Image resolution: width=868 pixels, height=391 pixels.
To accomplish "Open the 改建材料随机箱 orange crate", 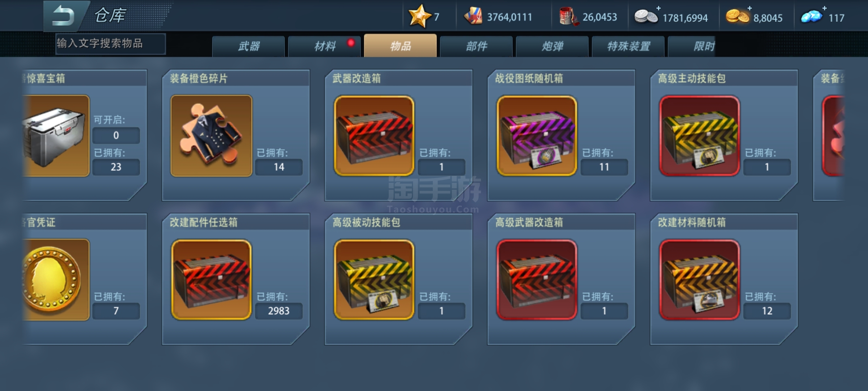I will [x=699, y=279].
